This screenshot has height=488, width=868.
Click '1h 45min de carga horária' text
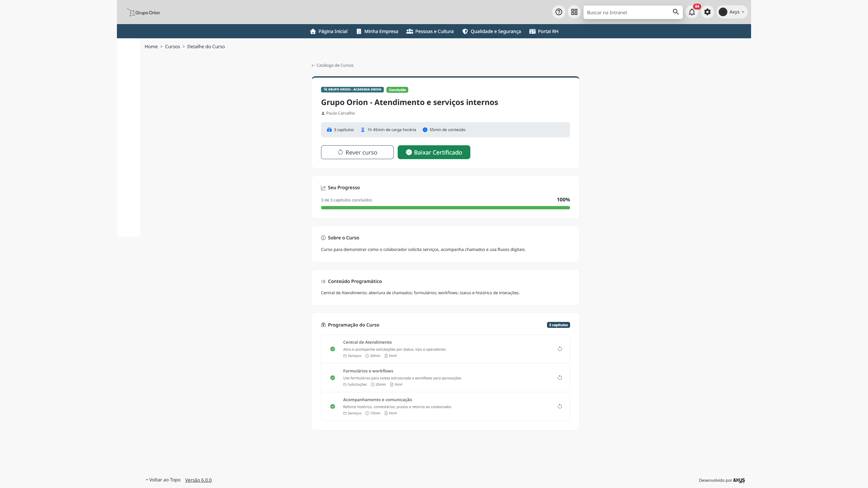(x=391, y=130)
